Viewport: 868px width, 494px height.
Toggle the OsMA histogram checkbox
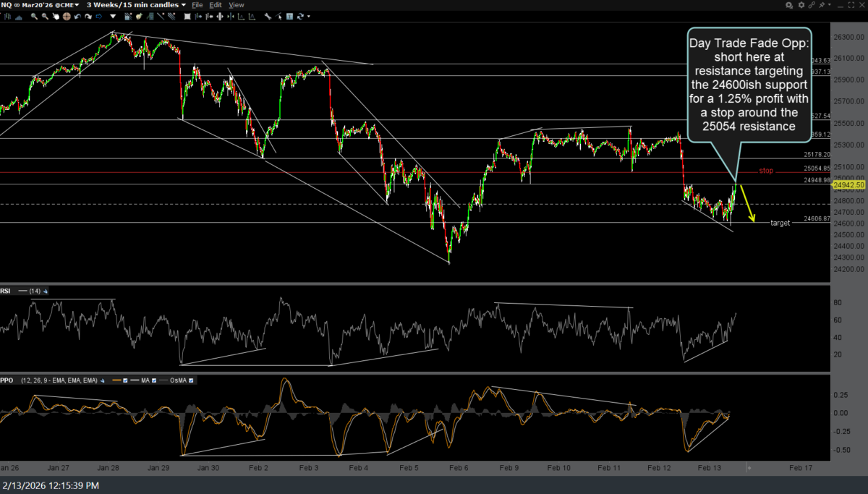(x=192, y=380)
